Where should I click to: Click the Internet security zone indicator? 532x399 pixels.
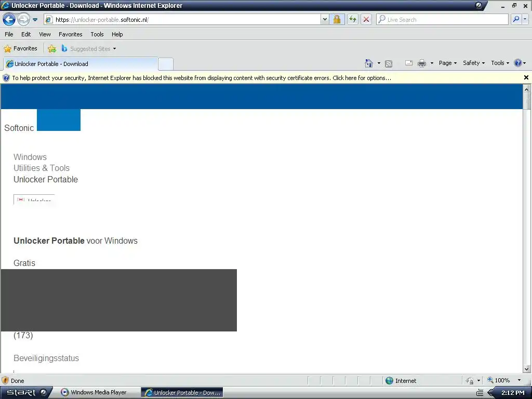[402, 381]
